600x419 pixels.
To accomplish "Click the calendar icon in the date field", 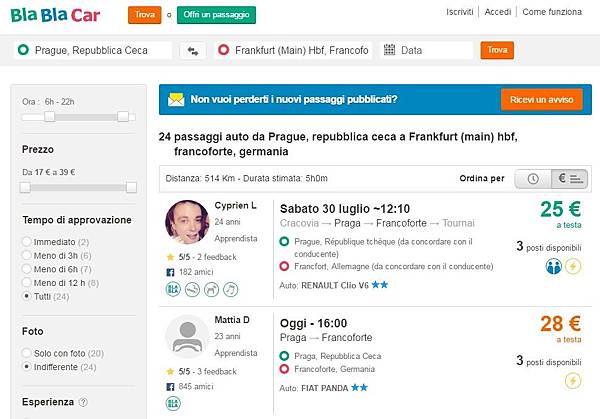I will (x=388, y=50).
